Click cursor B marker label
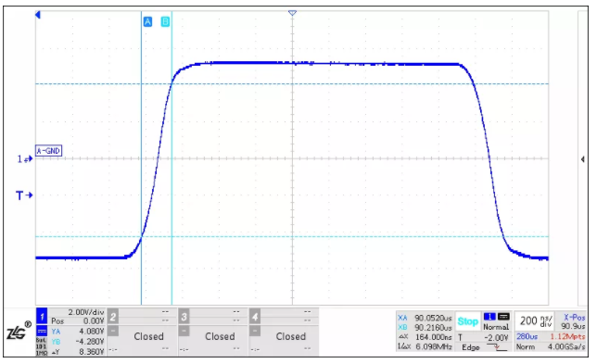This screenshot has height=364, width=597. [x=165, y=21]
